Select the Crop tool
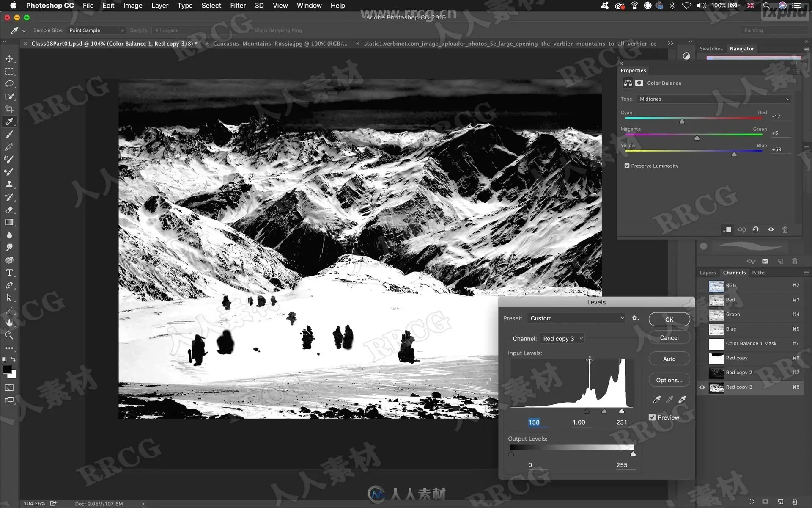The image size is (812, 508). pos(9,109)
